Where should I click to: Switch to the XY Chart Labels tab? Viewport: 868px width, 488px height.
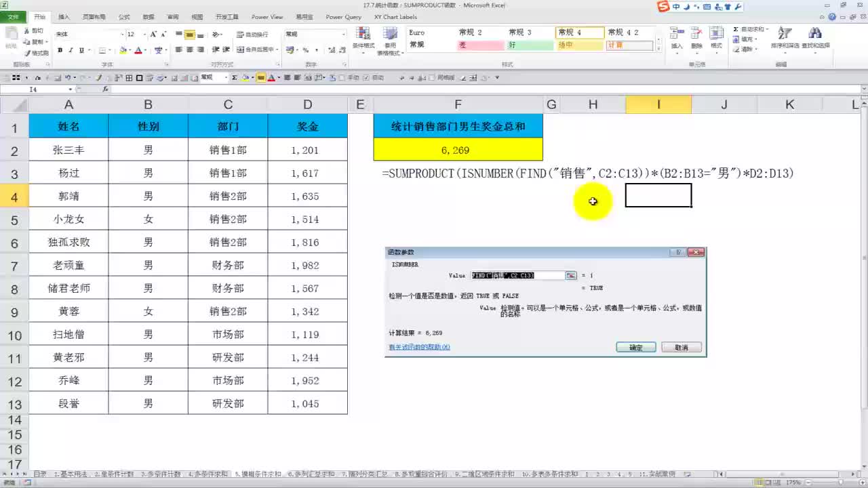(x=396, y=17)
